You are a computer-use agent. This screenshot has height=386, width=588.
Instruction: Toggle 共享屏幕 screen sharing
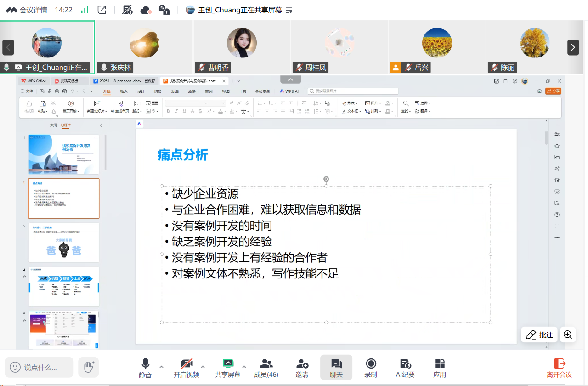[228, 364]
